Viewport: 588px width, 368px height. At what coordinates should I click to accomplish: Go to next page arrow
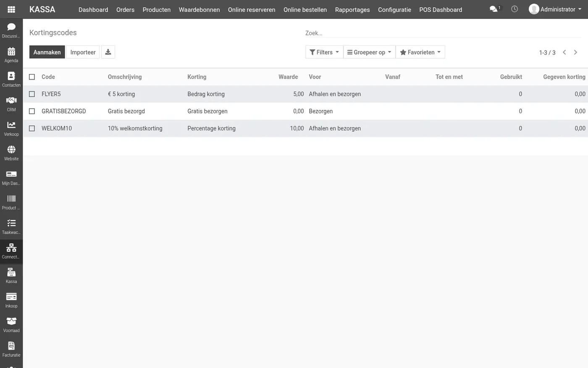575,52
